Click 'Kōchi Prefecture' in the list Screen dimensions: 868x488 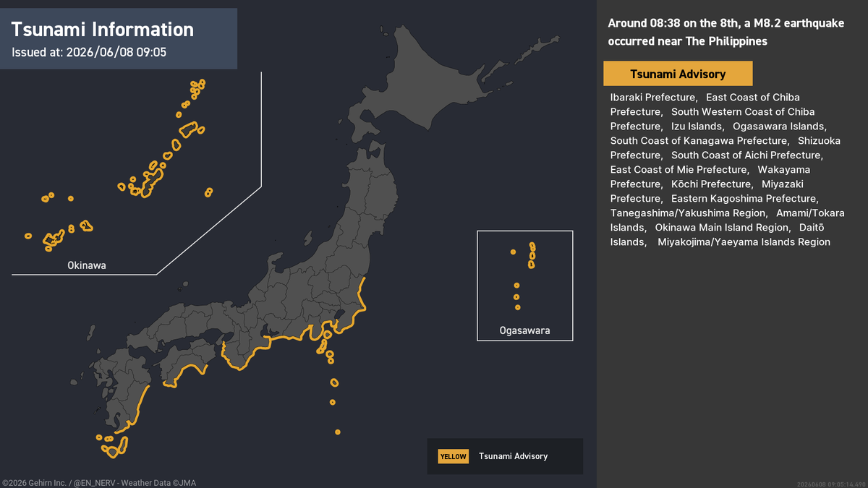point(711,184)
